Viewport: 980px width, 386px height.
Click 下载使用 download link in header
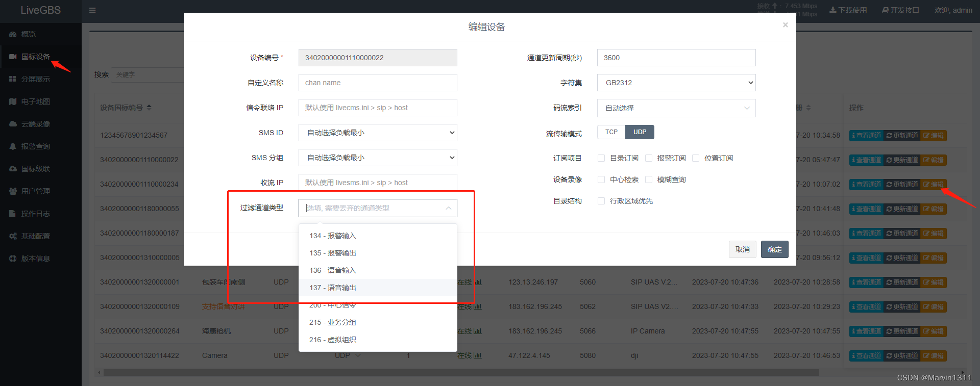click(848, 10)
